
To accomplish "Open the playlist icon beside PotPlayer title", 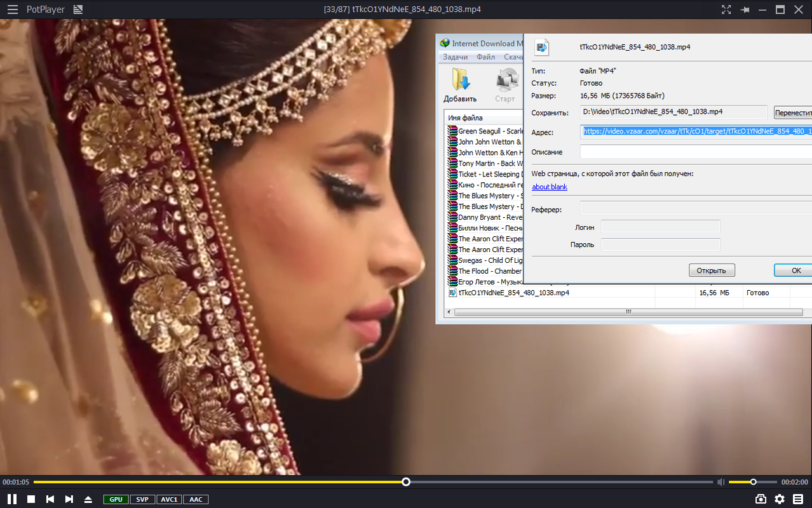I will point(78,10).
